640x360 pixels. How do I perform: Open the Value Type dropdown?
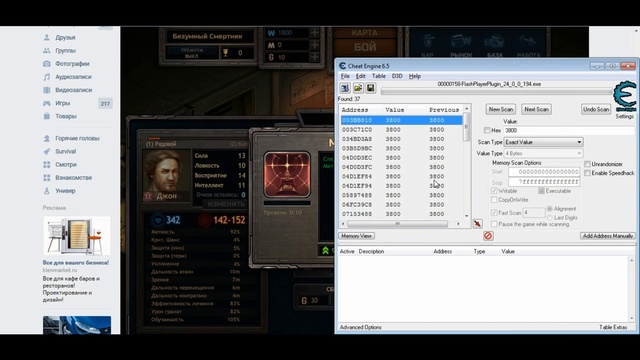pyautogui.click(x=544, y=153)
